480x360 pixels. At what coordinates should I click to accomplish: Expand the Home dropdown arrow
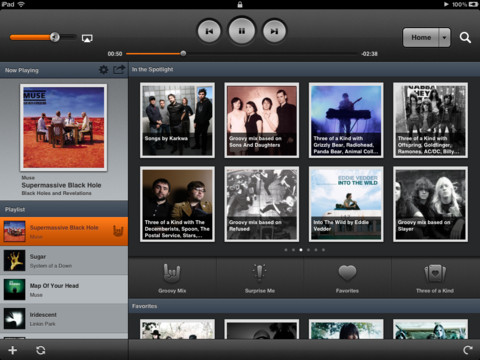tap(444, 38)
